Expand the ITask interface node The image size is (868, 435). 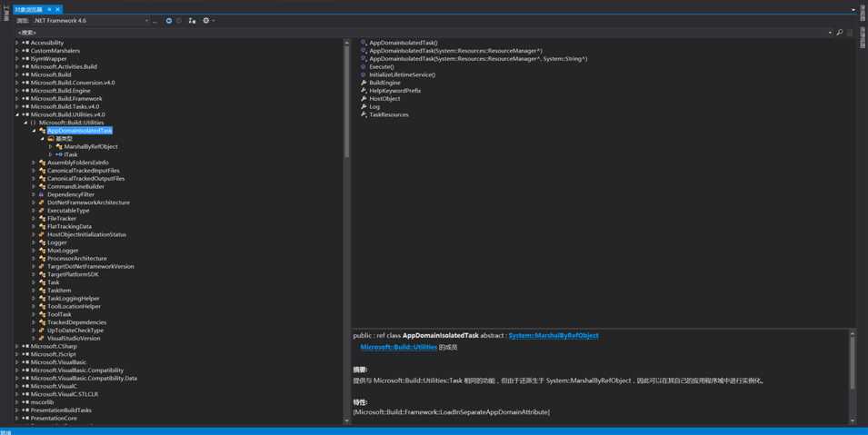coord(50,154)
